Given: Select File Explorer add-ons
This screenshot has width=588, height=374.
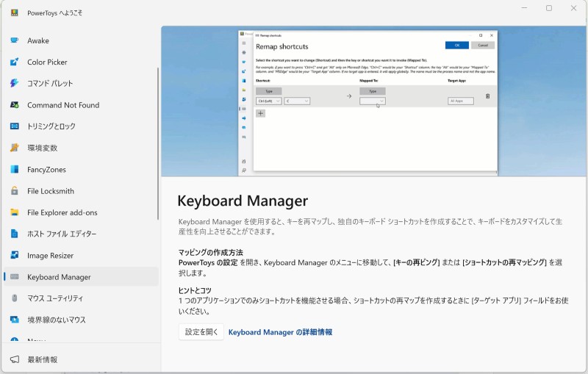Looking at the screenshot, I should tap(81, 212).
